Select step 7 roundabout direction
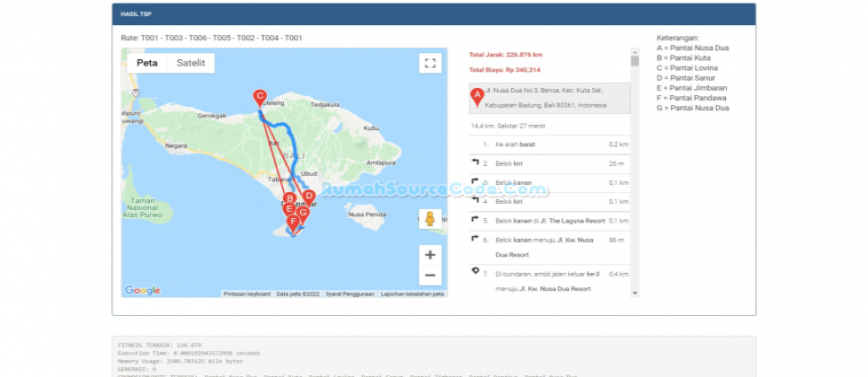 coord(548,280)
